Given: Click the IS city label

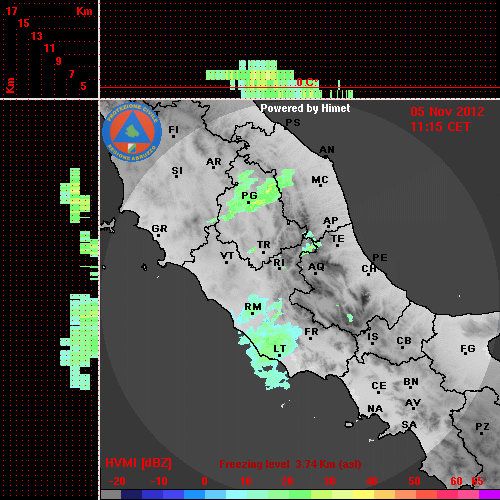Looking at the screenshot, I should [373, 337].
